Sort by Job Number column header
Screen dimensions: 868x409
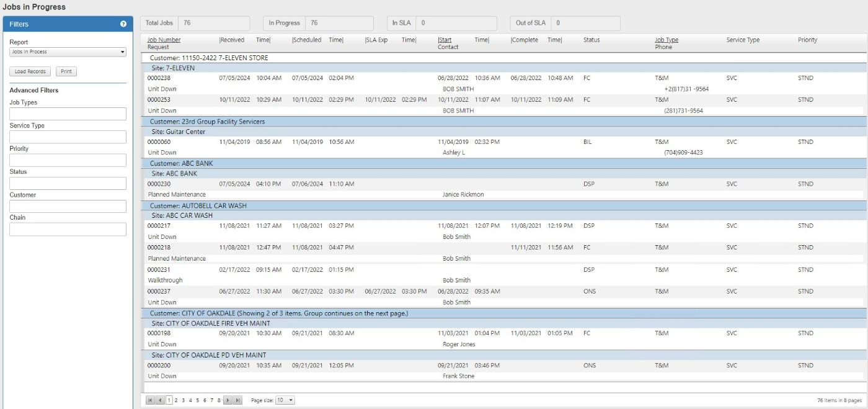click(x=164, y=40)
